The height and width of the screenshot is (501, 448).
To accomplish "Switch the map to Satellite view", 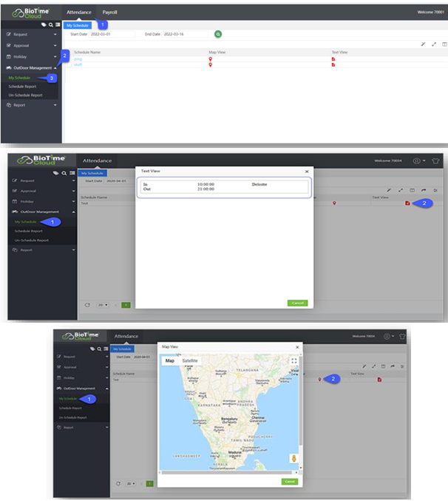I will pyautogui.click(x=190, y=361).
